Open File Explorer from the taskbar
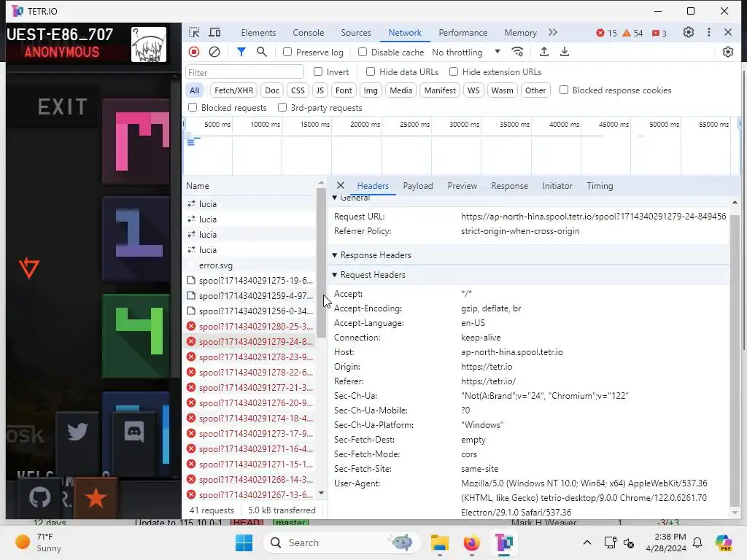This screenshot has height=560, width=747. (x=440, y=542)
